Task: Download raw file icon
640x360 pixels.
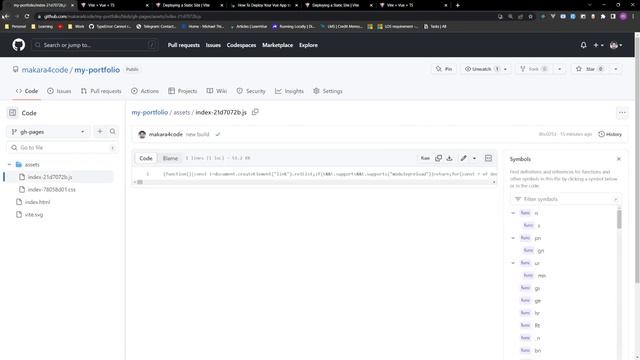Action: coord(449,158)
